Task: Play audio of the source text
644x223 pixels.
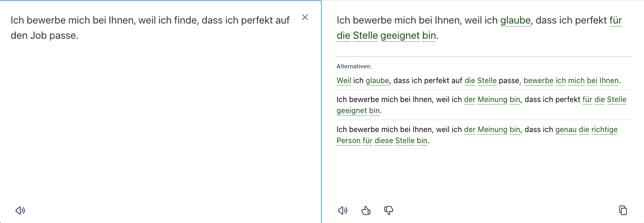Action: pyautogui.click(x=20, y=211)
